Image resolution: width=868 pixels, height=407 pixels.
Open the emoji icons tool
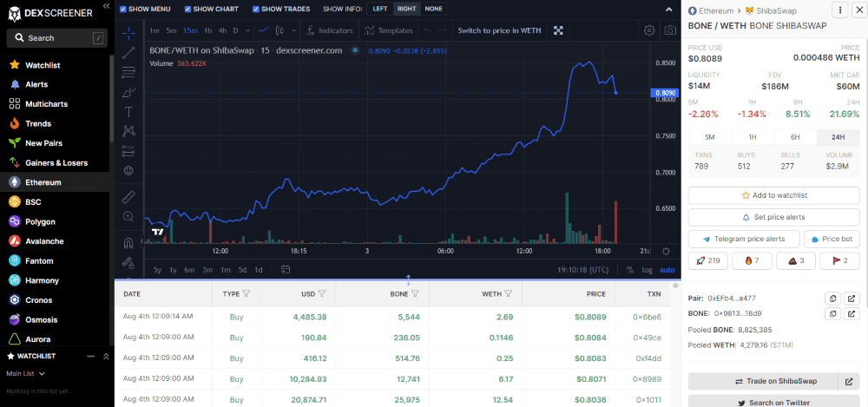[128, 171]
